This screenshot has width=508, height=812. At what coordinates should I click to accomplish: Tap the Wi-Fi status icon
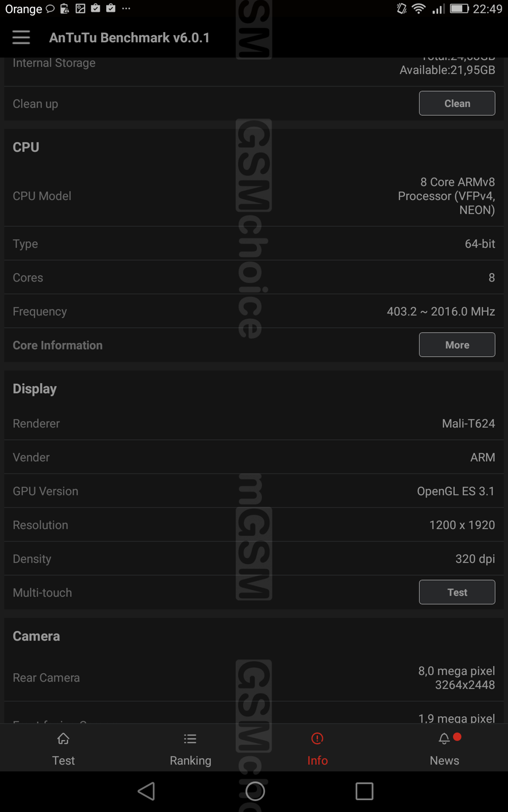pyautogui.click(x=419, y=9)
